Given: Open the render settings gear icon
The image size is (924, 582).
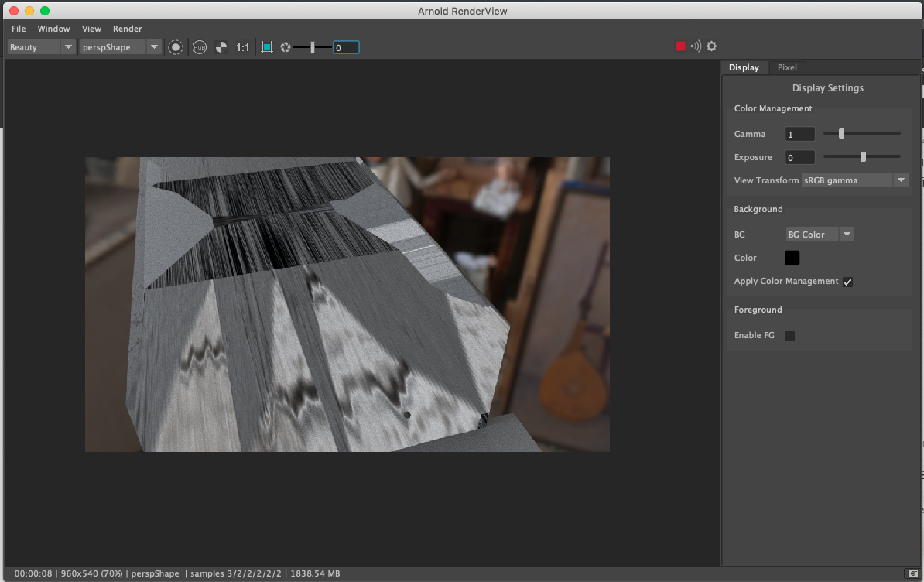Looking at the screenshot, I should 711,46.
